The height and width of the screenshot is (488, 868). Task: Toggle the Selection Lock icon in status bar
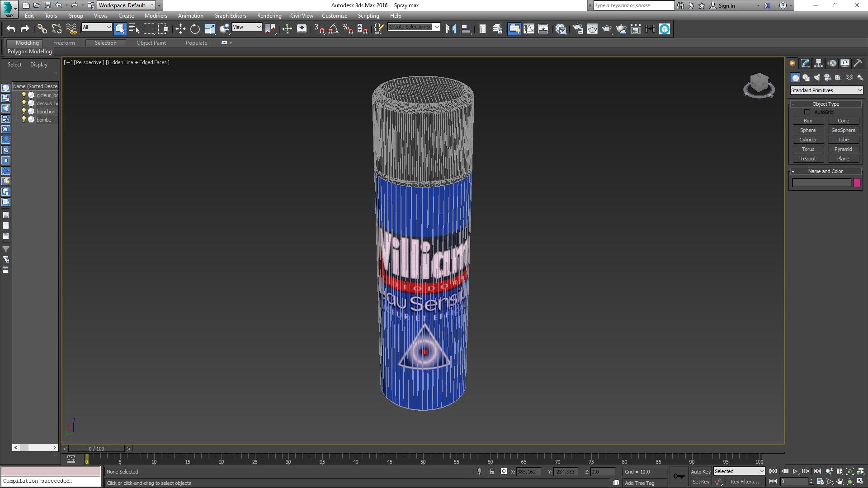click(x=491, y=472)
